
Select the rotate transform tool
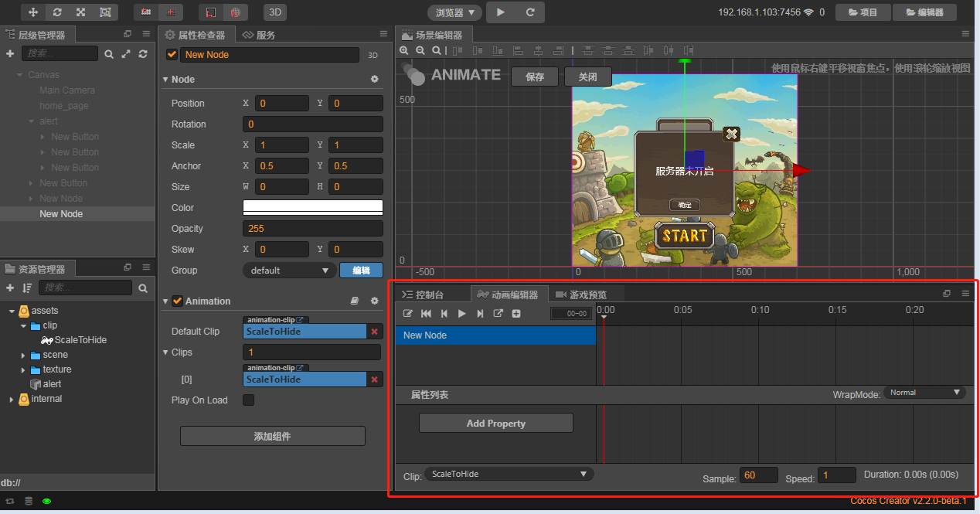57,12
